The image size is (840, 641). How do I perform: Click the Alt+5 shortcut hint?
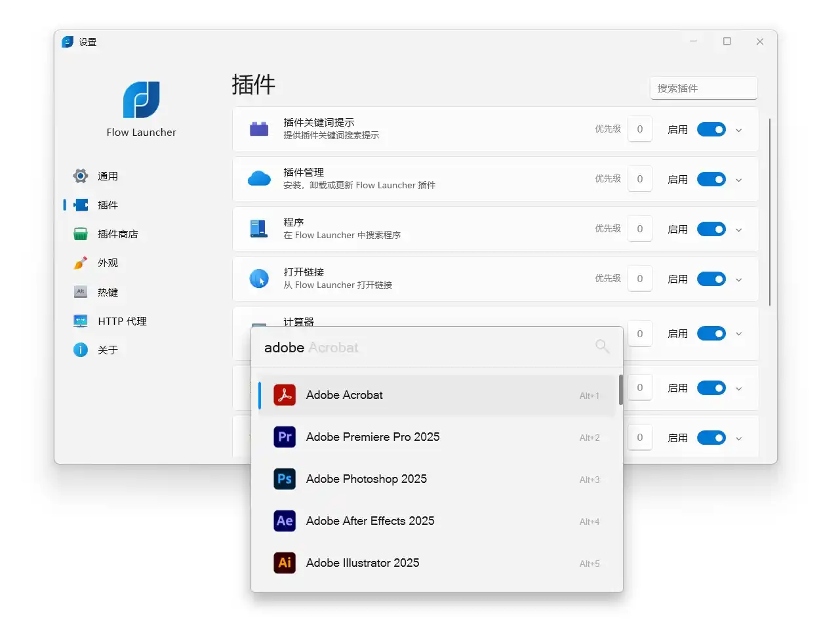590,564
